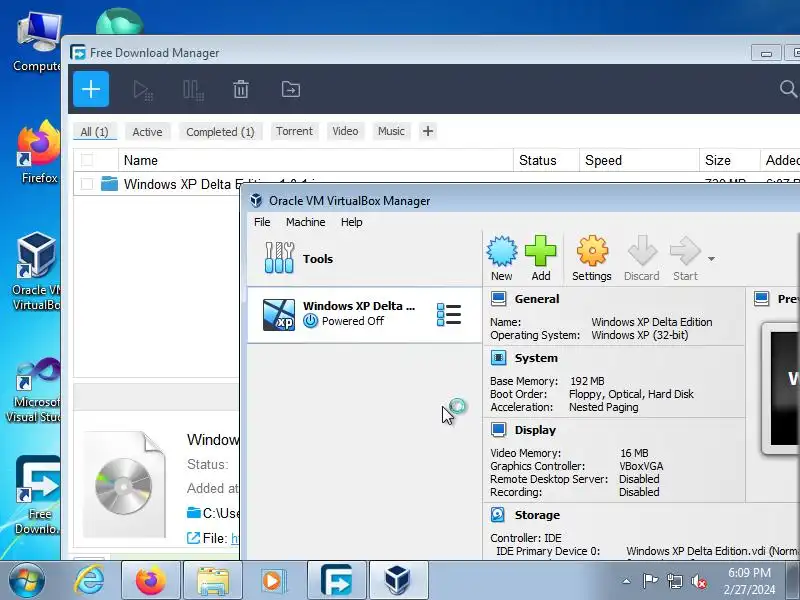Open the Machine menu in VirtualBox

(x=306, y=222)
